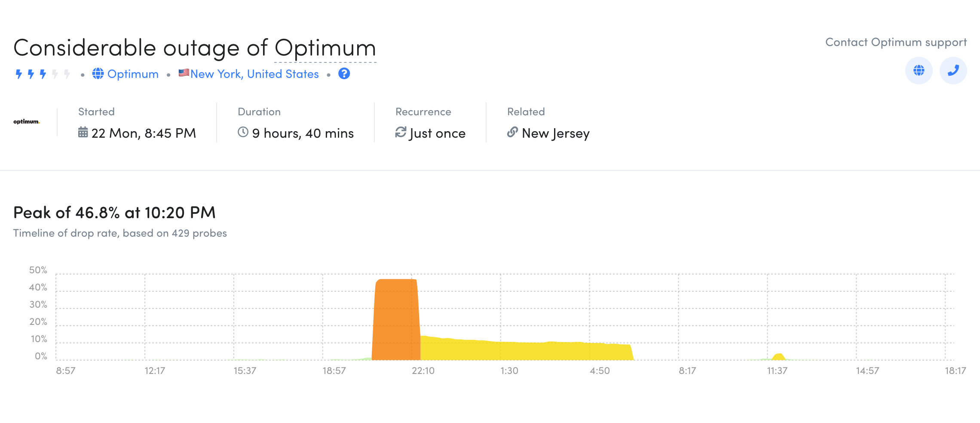Viewport: 980px width, 423px height.
Task: Click the small optimum logo
Action: [26, 122]
